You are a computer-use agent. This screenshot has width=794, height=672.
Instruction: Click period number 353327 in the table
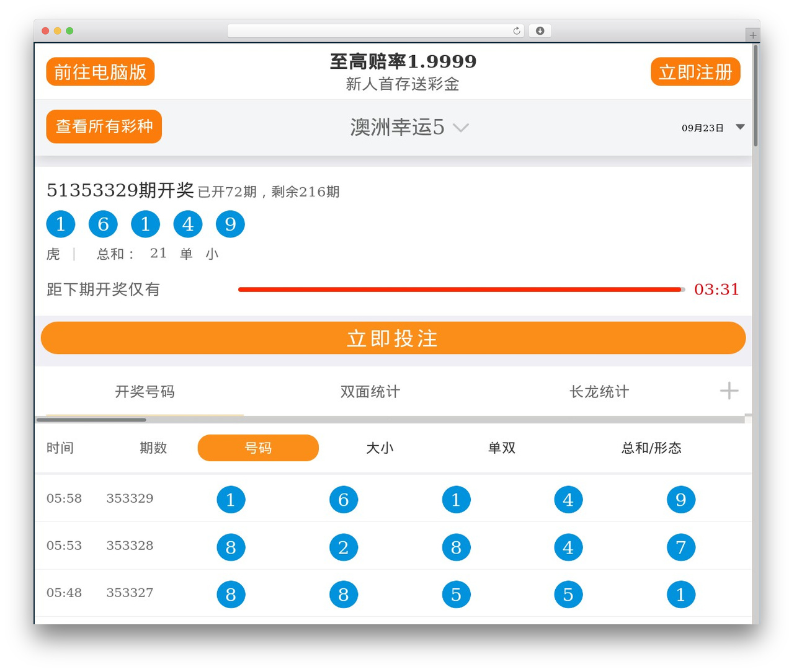click(x=130, y=593)
